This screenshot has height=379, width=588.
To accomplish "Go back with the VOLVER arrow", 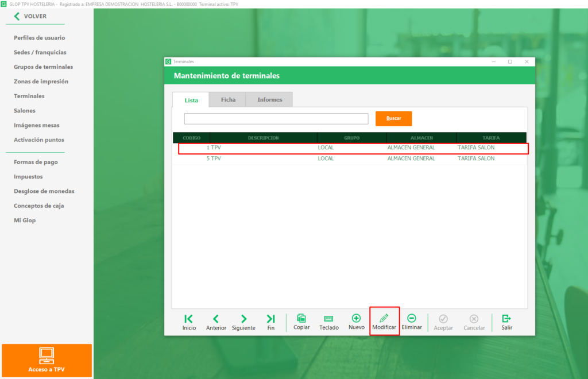I will pos(30,16).
